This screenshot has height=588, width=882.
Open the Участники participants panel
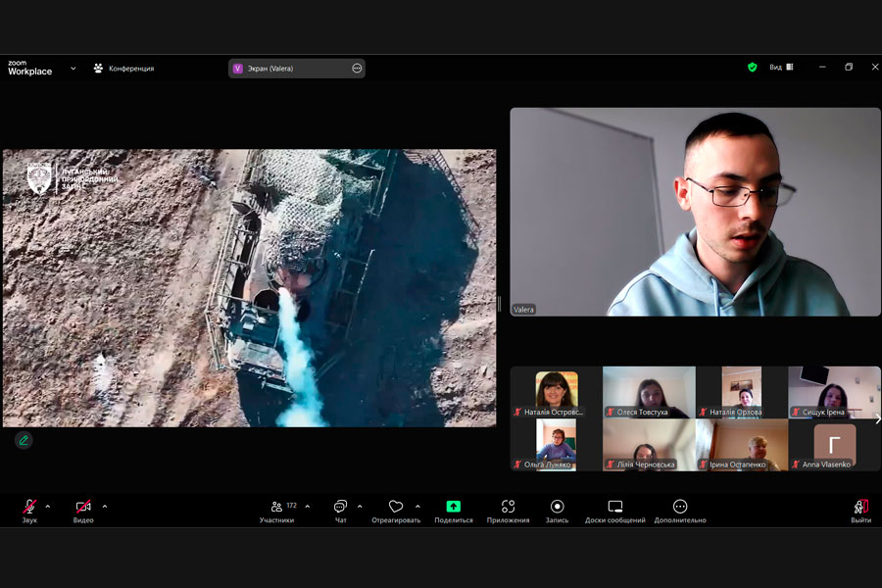pos(277,512)
